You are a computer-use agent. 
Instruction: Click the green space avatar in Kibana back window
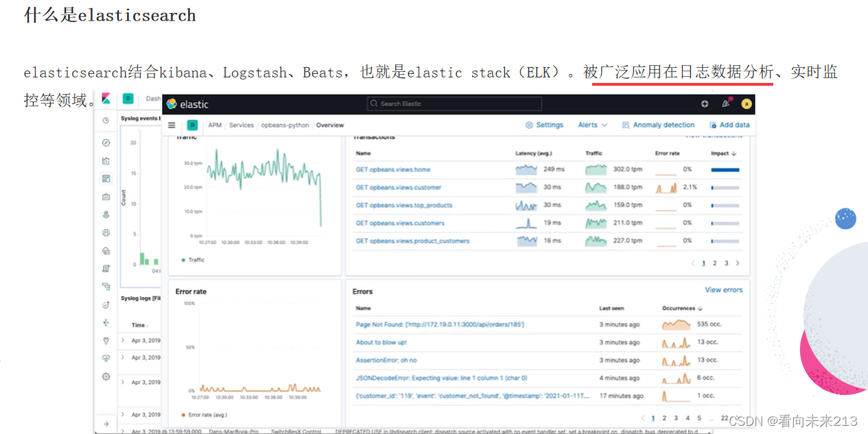click(128, 99)
